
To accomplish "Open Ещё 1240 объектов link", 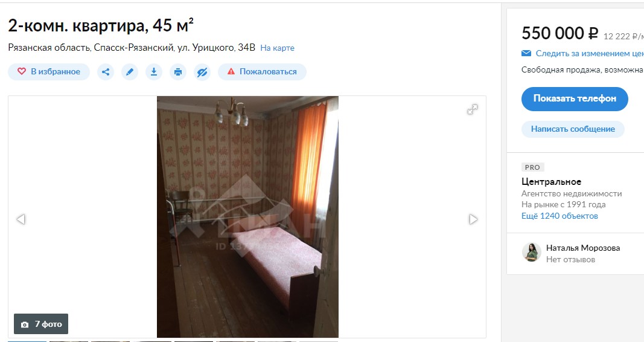I will (x=560, y=216).
